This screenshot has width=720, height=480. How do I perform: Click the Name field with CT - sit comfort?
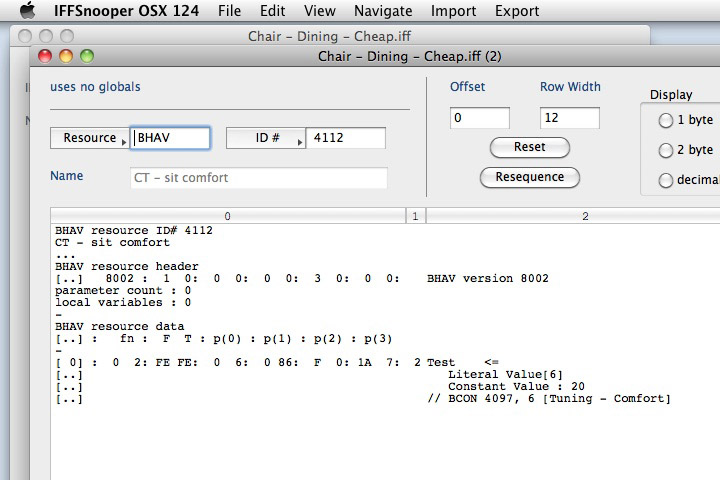(x=259, y=178)
